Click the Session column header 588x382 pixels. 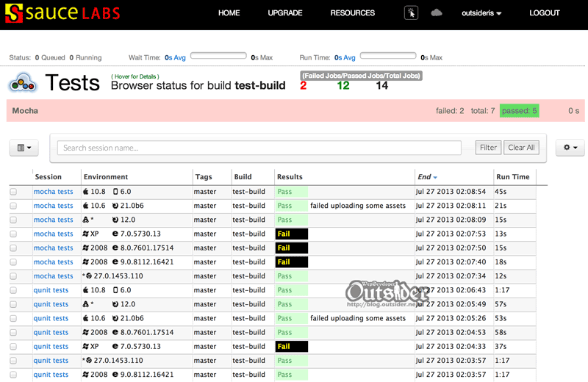click(48, 177)
